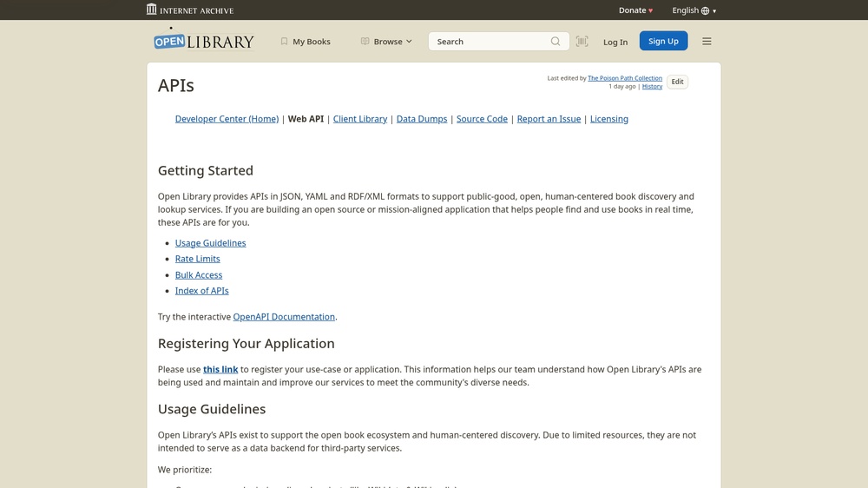Viewport: 868px width, 488px height.
Task: Open the Bulk Access link
Action: [199, 274]
